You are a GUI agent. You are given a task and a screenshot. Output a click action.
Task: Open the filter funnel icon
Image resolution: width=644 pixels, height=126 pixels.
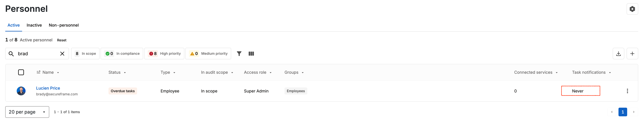(239, 54)
